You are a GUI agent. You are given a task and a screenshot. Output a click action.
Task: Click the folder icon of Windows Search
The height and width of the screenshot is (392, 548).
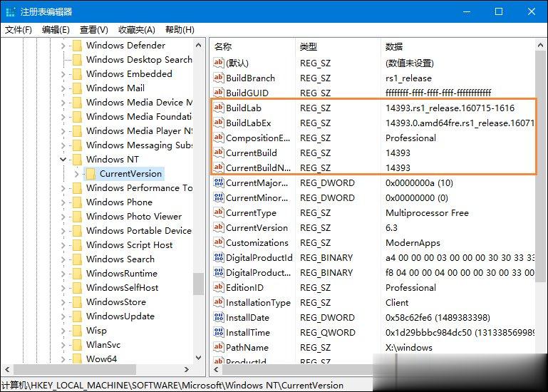tap(77, 259)
